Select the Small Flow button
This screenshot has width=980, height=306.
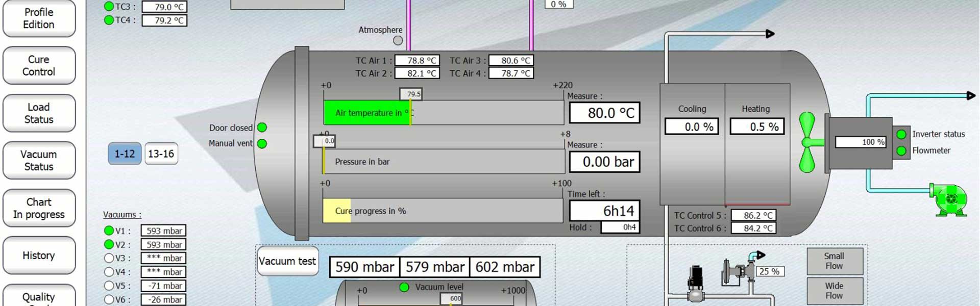click(x=834, y=261)
